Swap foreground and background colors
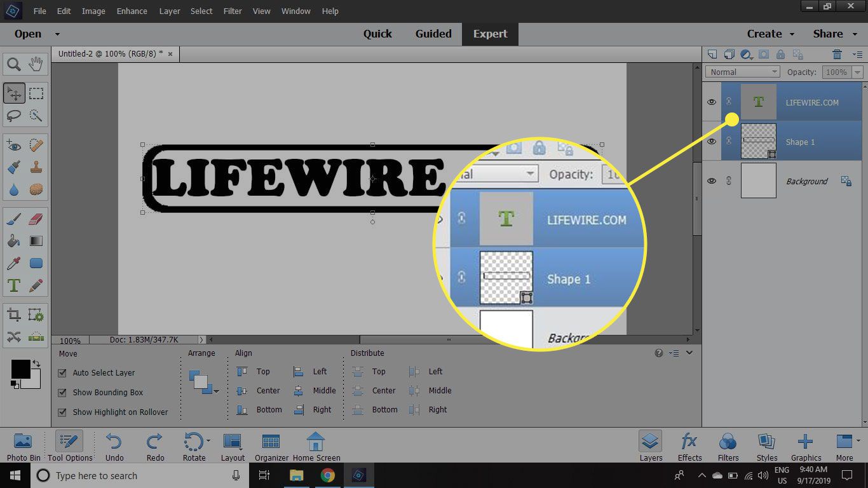 [x=37, y=363]
